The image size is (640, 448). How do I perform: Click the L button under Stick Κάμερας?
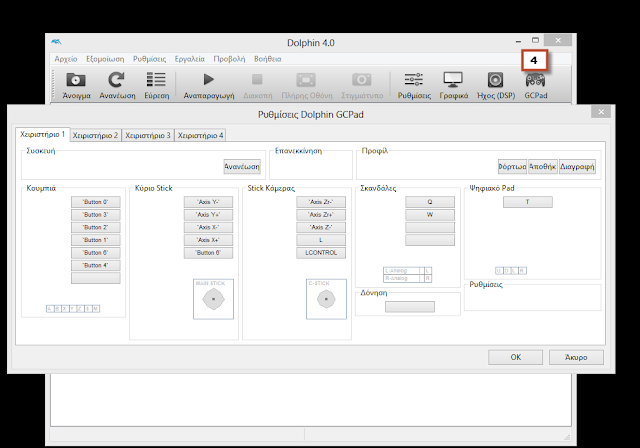321,240
